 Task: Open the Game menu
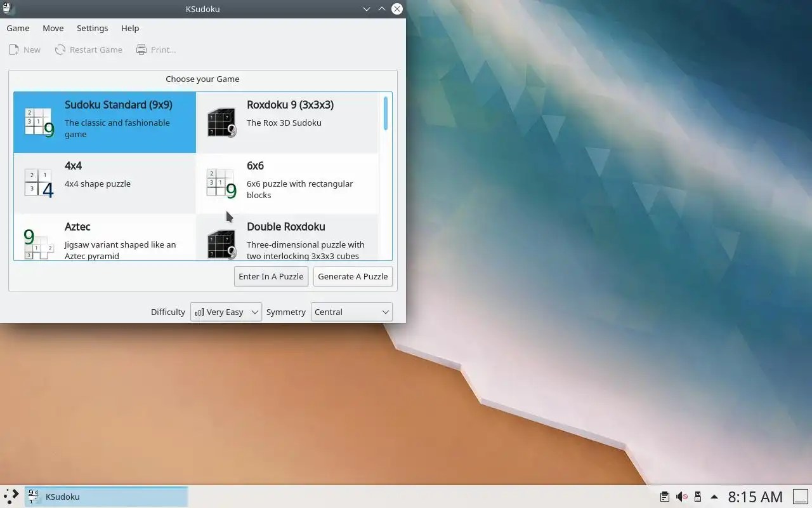[x=18, y=28]
